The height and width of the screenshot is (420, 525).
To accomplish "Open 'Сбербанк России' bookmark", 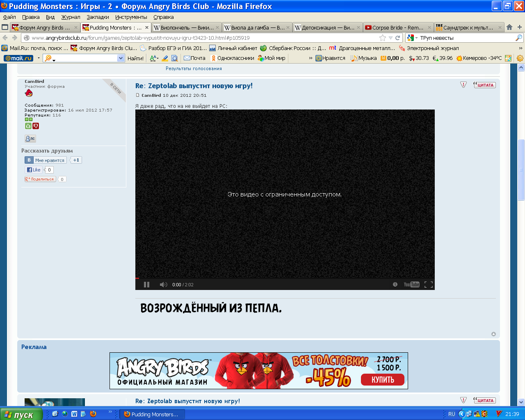I will (293, 48).
